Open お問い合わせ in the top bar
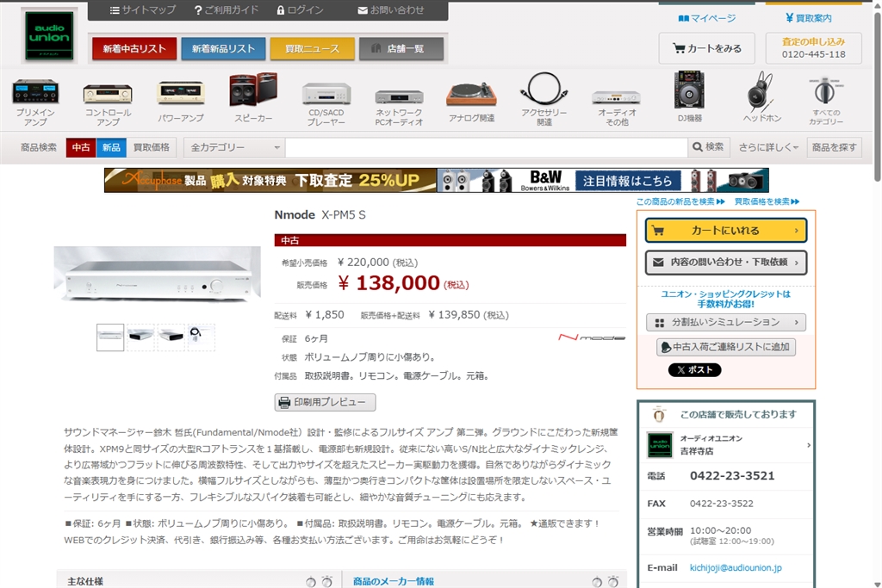 point(391,10)
